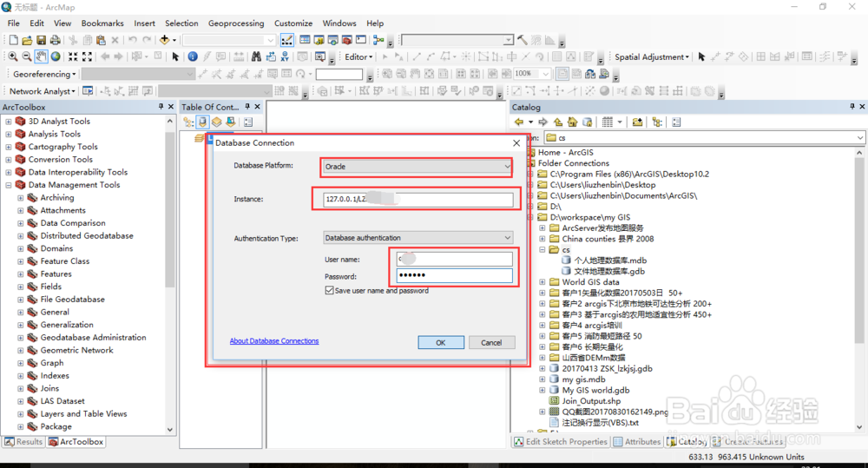Image resolution: width=868 pixels, height=468 pixels.
Task: Activate the Identify tool
Action: 193,56
